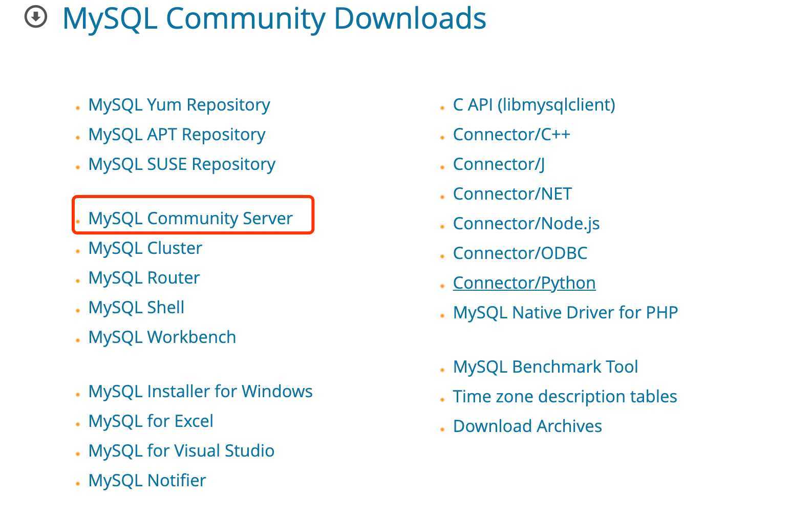This screenshot has width=812, height=517.
Task: Open MySQL Yum Repository link
Action: pyautogui.click(x=179, y=104)
